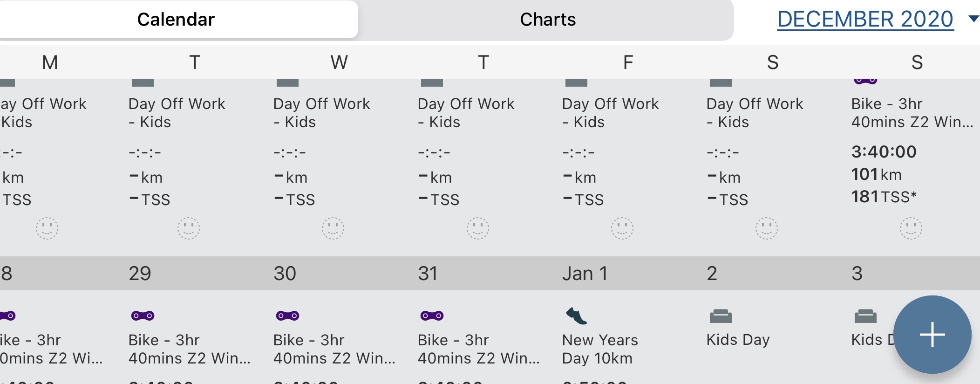Tap the smiley feel icon in Saturday's Day Off column
This screenshot has width=980, height=384.
click(766, 228)
